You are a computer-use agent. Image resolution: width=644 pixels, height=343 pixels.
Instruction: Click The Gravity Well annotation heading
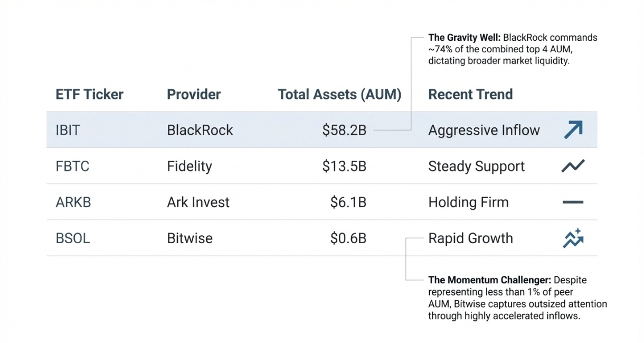coord(464,38)
